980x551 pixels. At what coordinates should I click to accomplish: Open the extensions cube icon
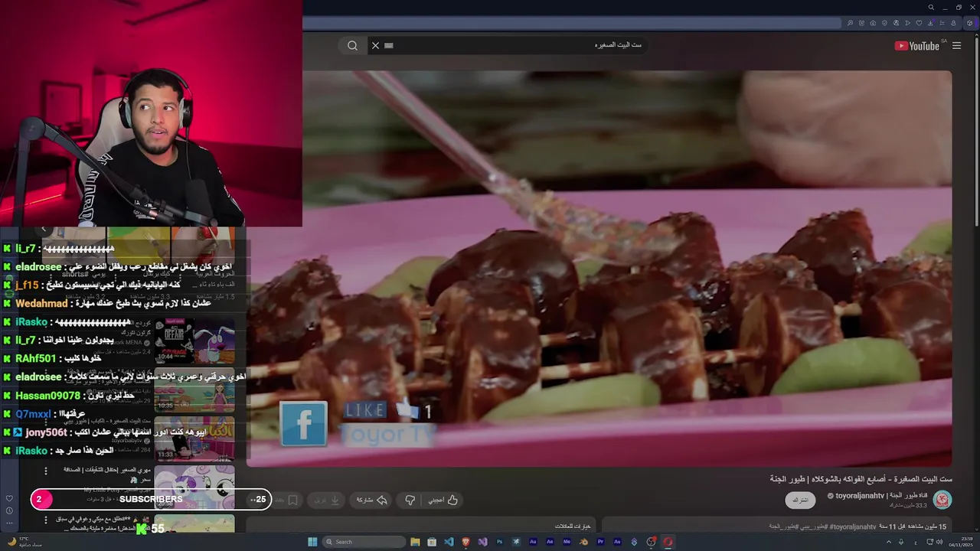point(969,23)
